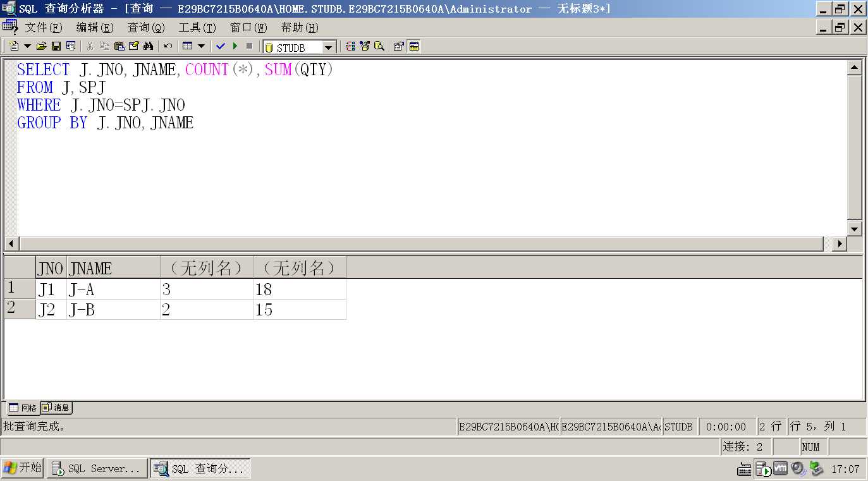Viewport: 868px width, 481px height.
Task: Click the execute mode grid icon
Action: coord(187,46)
